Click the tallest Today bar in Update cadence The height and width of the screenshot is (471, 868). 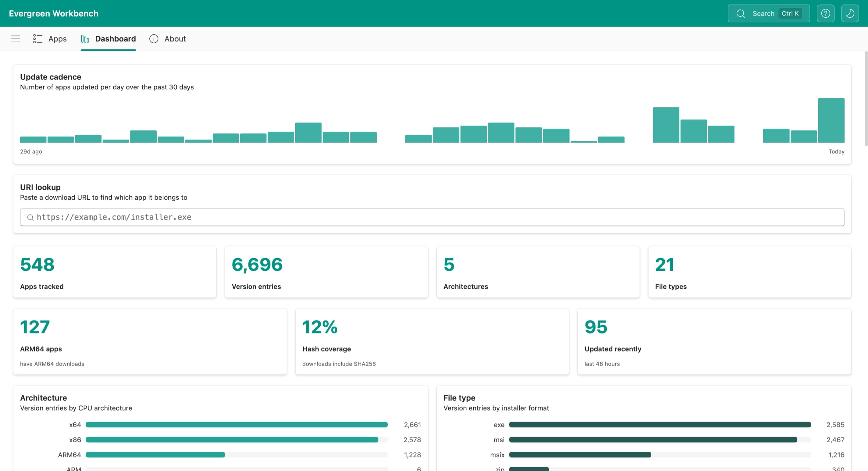click(831, 121)
